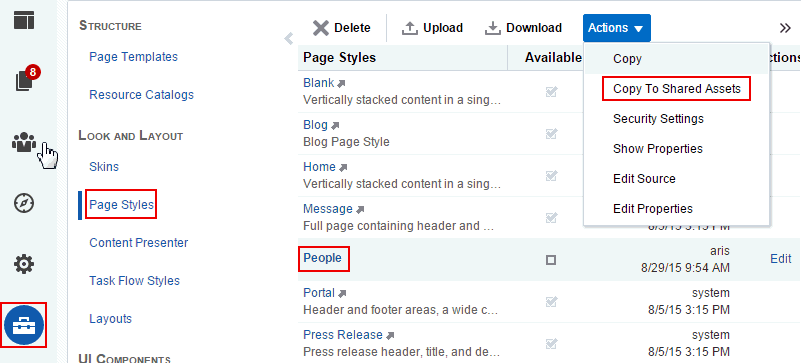Image resolution: width=801 pixels, height=363 pixels.
Task: Click Edit link for People row
Action: tap(781, 259)
